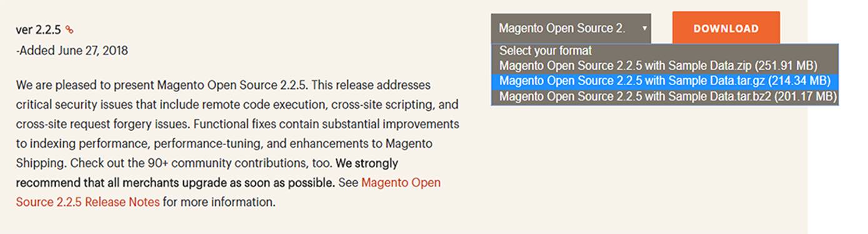This screenshot has height=234, width=868.
Task: Click the "-Added June 27, 2018" date line
Action: pos(72,51)
